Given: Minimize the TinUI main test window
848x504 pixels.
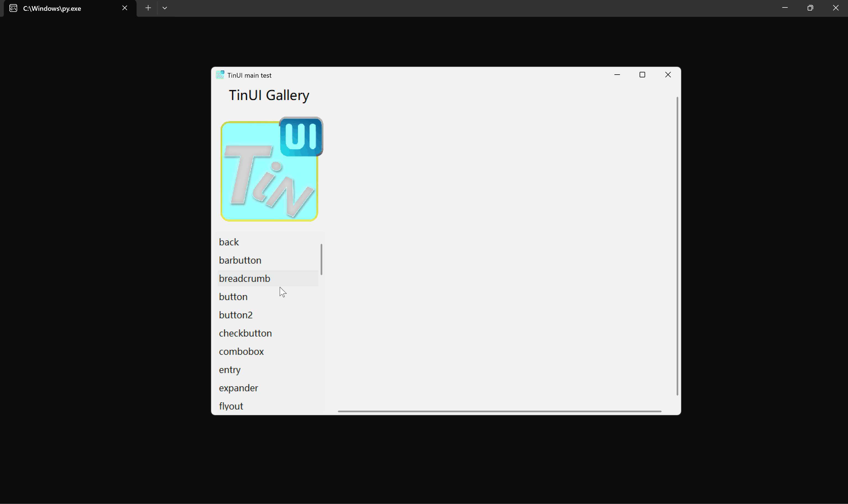Looking at the screenshot, I should [x=617, y=75].
